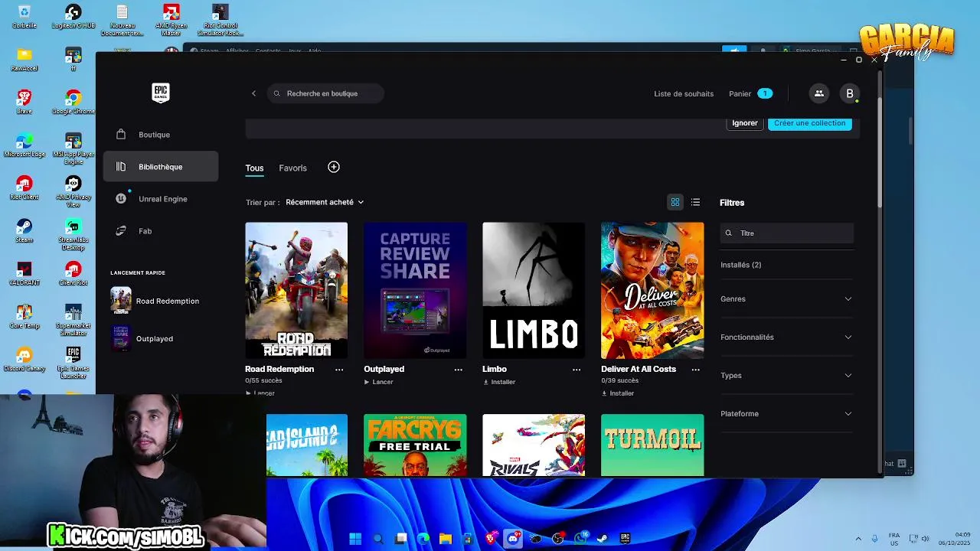Click Lancer under Outplayed
The width and height of the screenshot is (980, 551).
tap(378, 382)
